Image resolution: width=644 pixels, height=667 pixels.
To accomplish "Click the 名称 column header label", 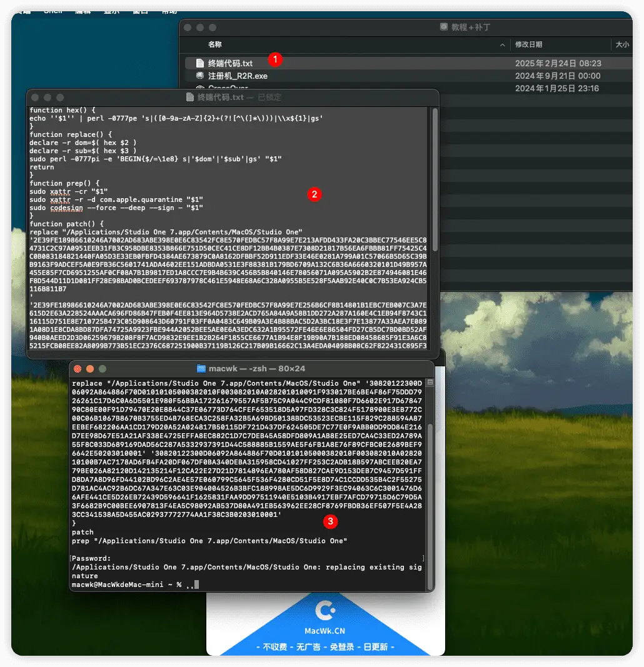I will click(215, 45).
